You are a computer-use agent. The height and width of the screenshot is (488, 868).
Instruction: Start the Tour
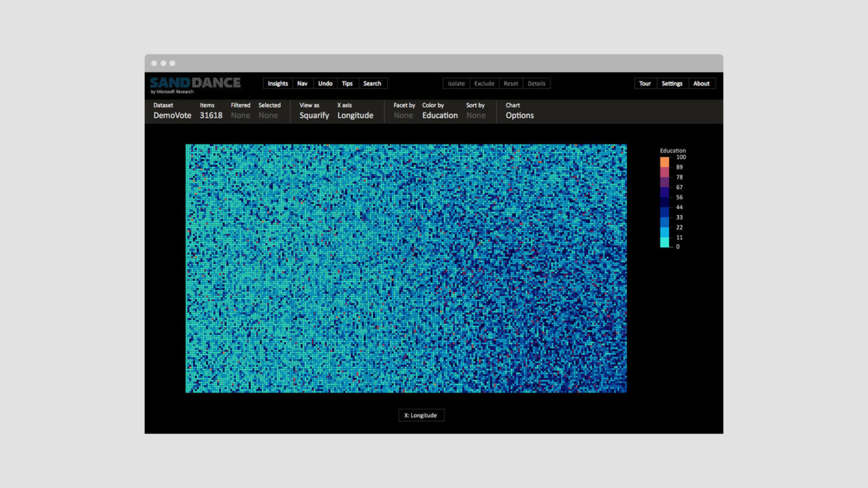[x=645, y=84]
